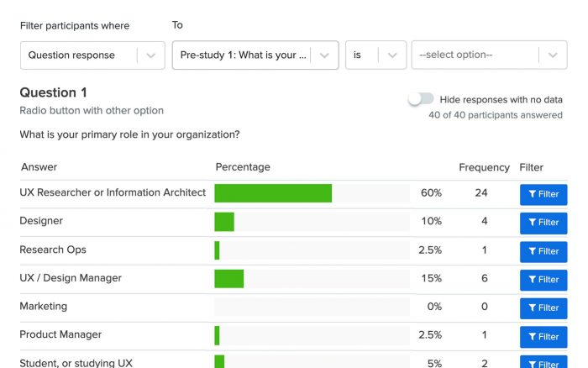Filter responses by Product Manager

pos(543,336)
